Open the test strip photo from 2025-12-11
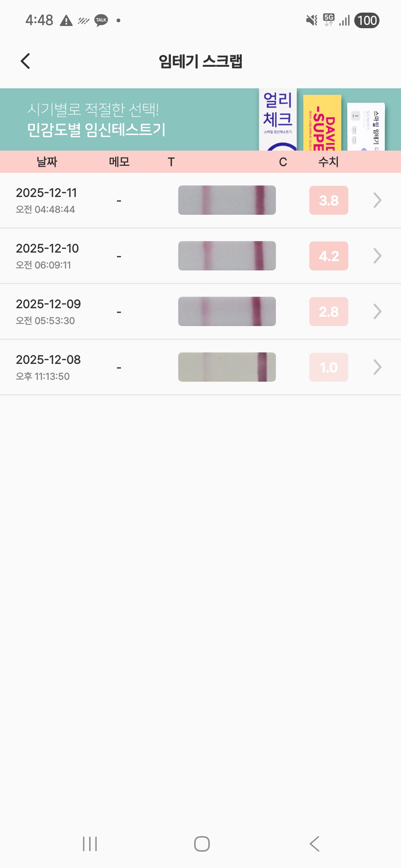 pos(227,200)
